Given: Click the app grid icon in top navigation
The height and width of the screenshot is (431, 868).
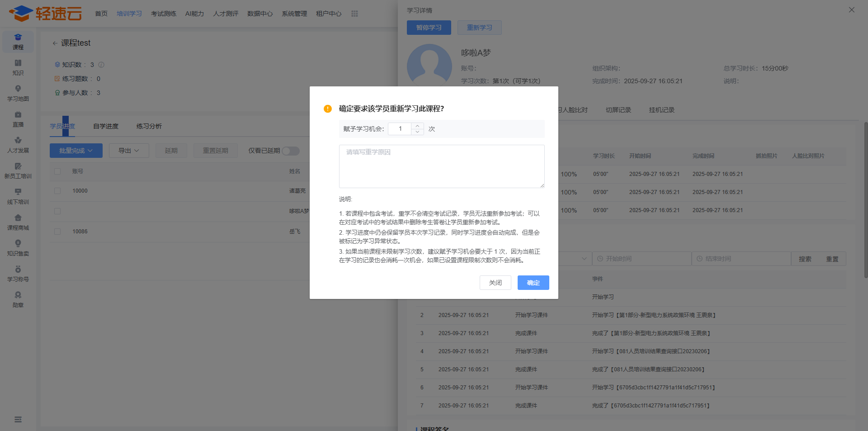Looking at the screenshot, I should pyautogui.click(x=354, y=14).
